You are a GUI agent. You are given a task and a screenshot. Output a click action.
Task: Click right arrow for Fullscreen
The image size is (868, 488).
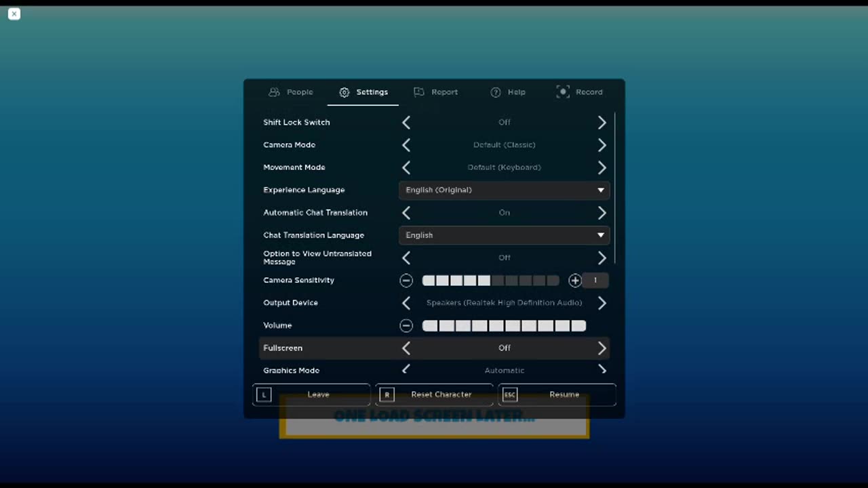point(601,348)
